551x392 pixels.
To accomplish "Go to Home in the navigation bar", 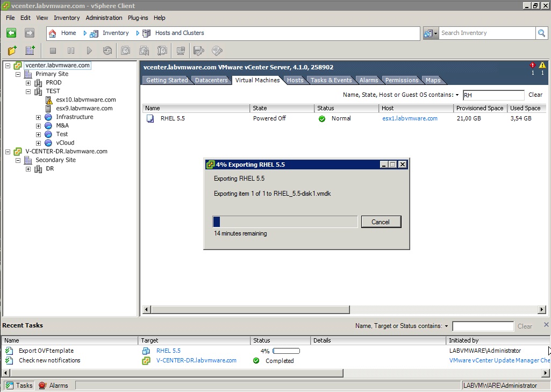I will [68, 33].
